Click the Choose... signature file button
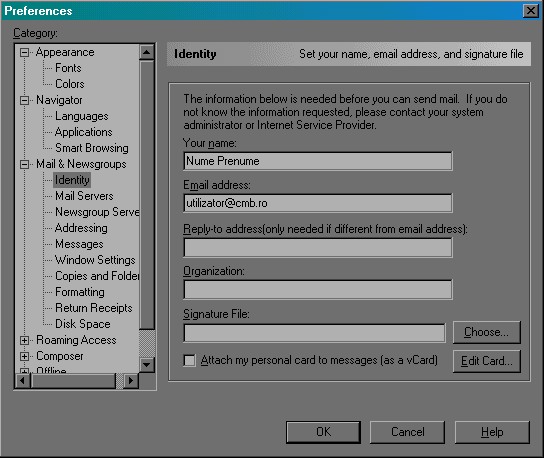This screenshot has width=544, height=458. coord(487,332)
